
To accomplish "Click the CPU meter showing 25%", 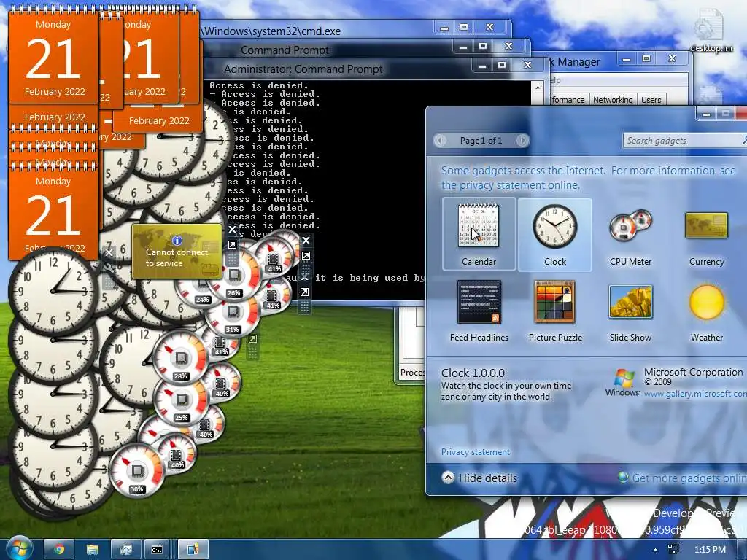I will (x=181, y=400).
